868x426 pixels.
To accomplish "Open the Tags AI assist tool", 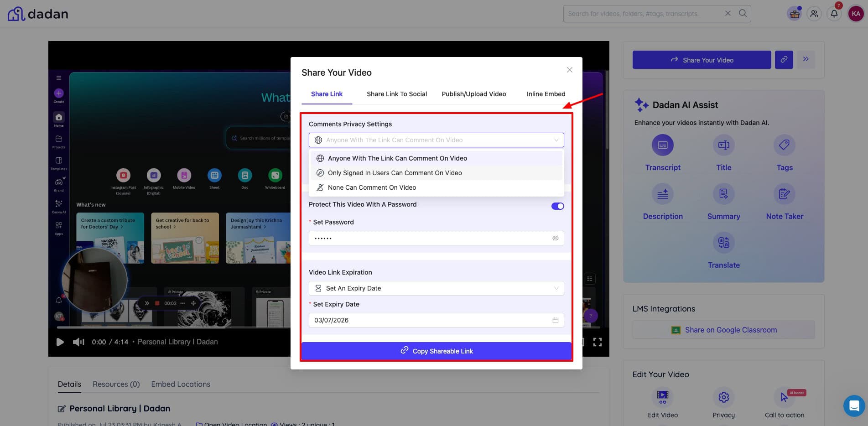I will coord(784,145).
